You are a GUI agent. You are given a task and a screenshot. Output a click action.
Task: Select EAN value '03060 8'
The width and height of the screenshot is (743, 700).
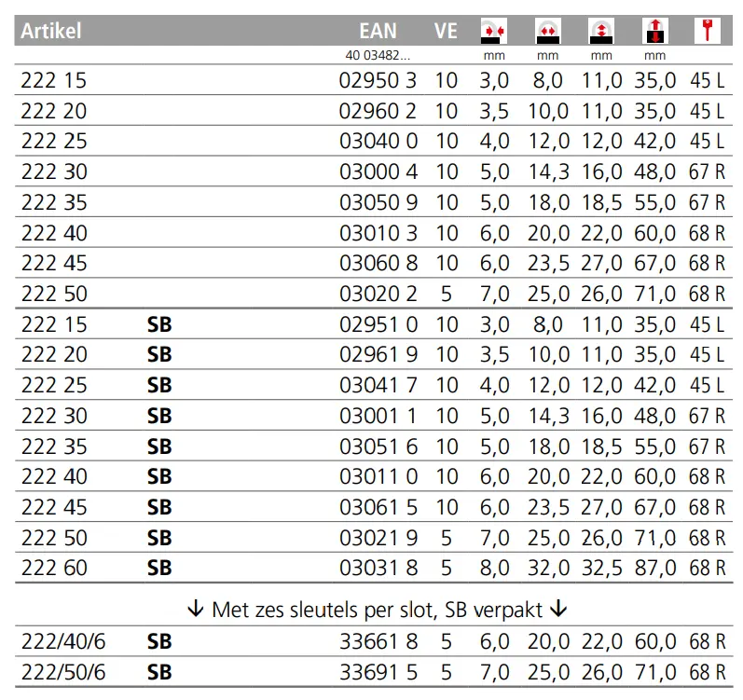378,264
